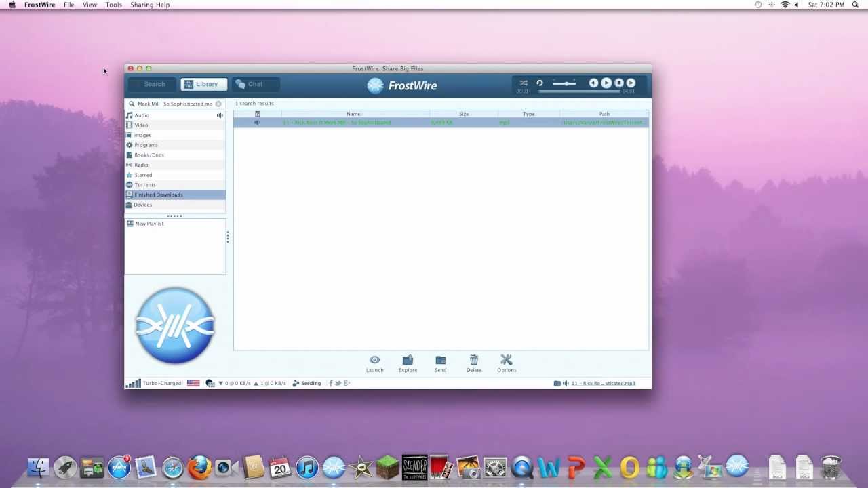Click the play button in player
Image resolution: width=868 pixels, height=488 pixels.
[x=606, y=83]
